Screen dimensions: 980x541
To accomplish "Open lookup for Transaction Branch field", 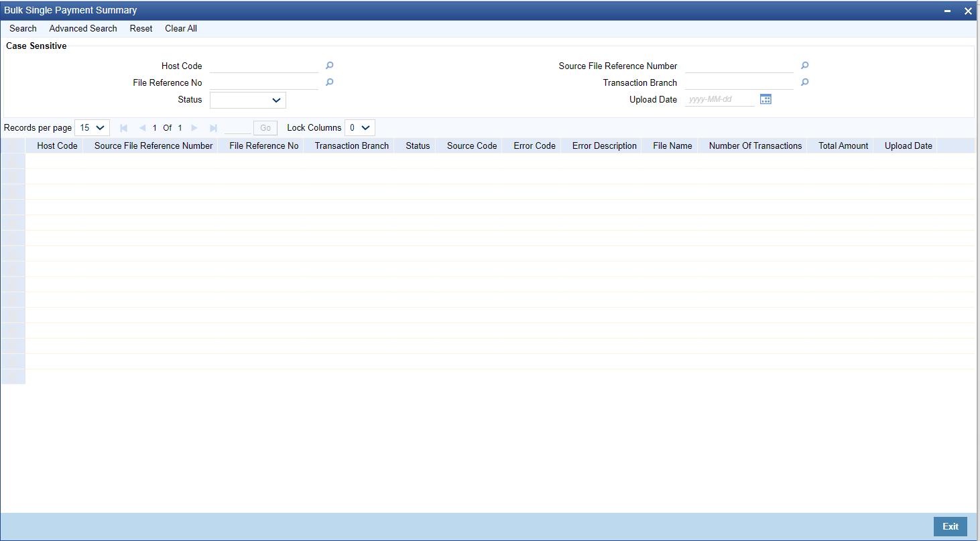I will (x=804, y=82).
